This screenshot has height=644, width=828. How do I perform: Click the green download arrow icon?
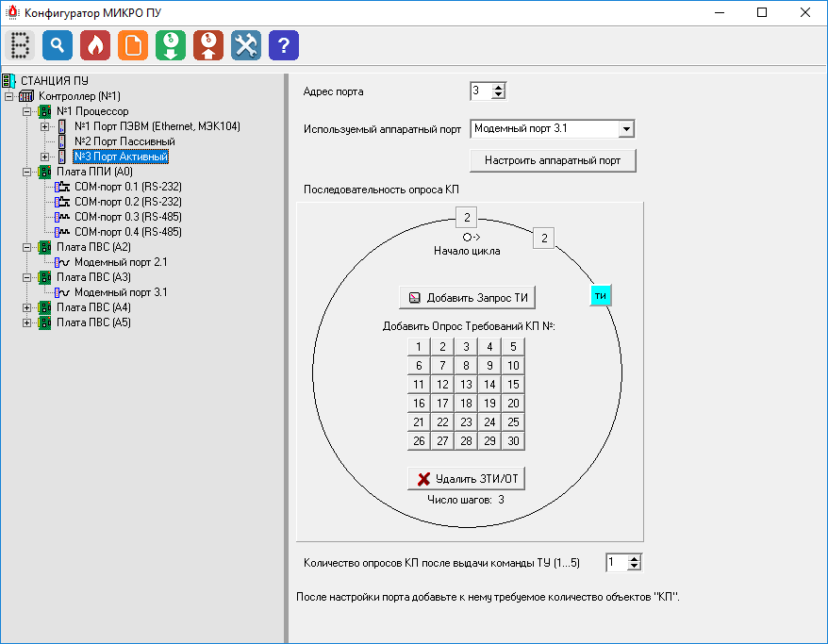point(171,45)
